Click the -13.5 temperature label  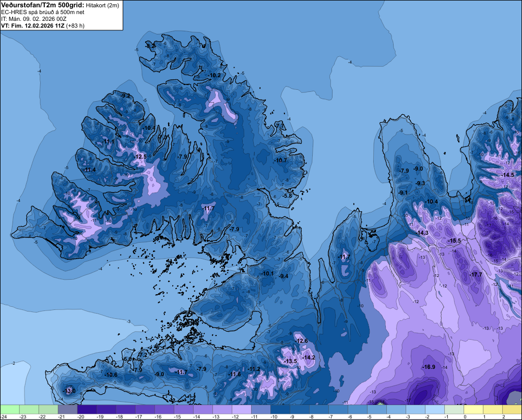[290, 361]
